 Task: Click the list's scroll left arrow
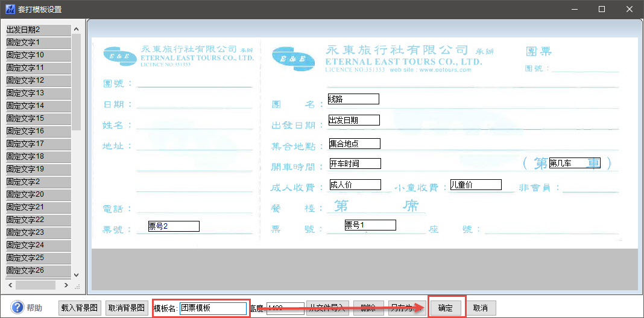coord(10,285)
